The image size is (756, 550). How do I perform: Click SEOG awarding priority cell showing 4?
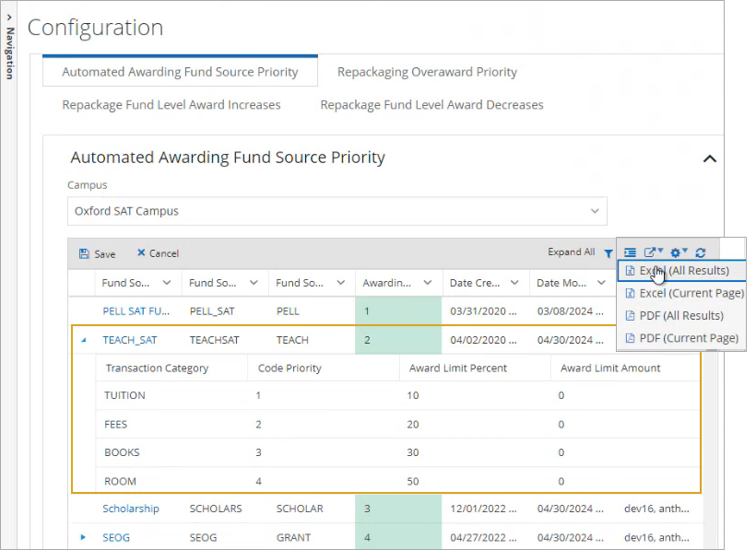[x=398, y=537]
